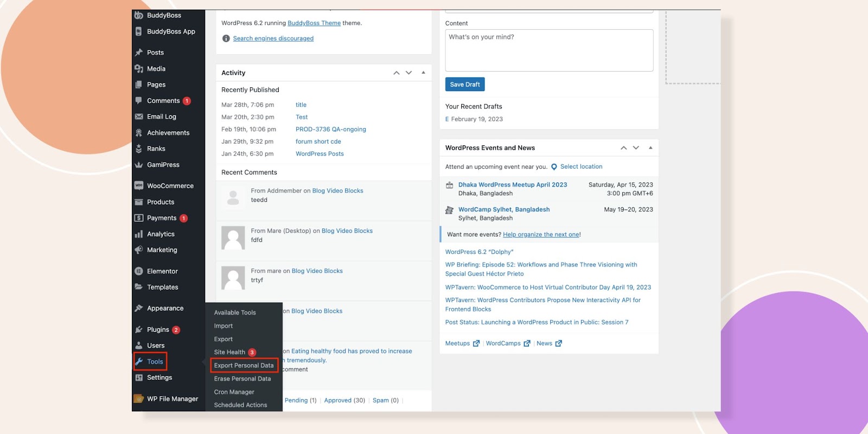Screen dimensions: 868x434
Task: Click the Plugins plug icon
Action: click(x=139, y=330)
